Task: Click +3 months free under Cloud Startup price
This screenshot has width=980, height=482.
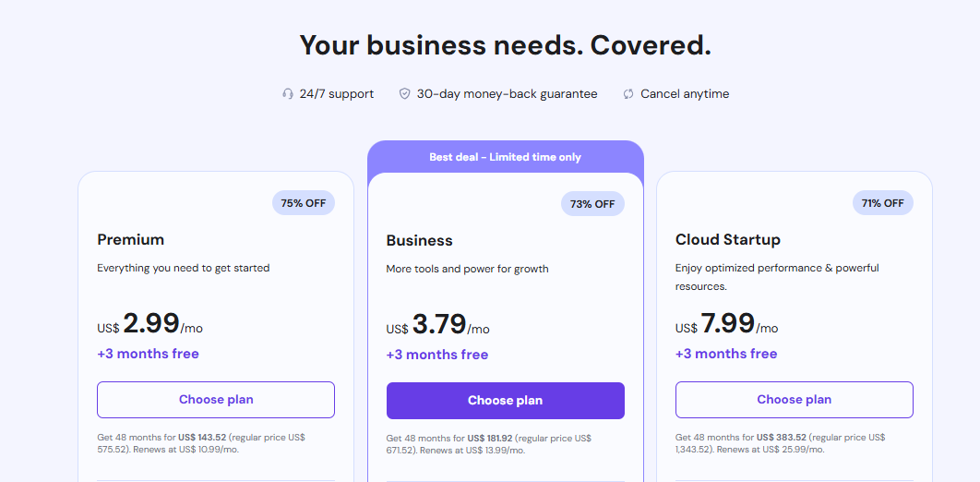Action: 726,354
